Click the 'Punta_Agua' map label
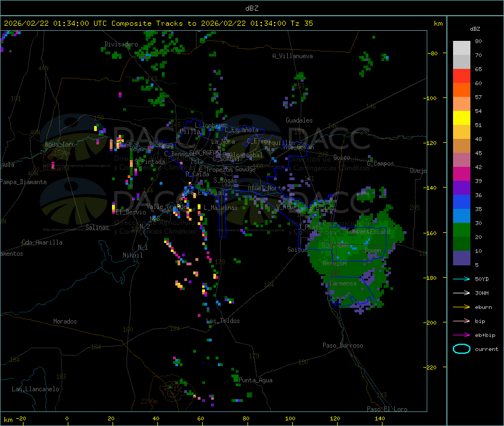The height and width of the screenshot is (426, 504). (x=255, y=380)
